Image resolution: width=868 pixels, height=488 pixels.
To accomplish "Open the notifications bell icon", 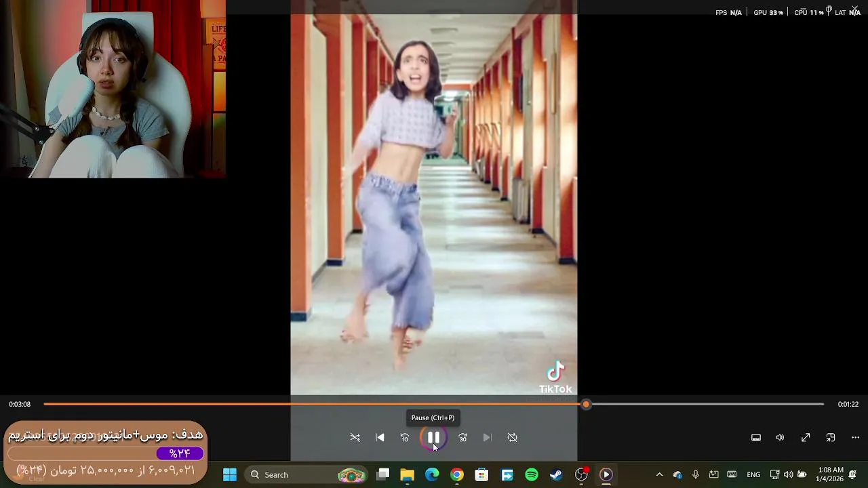I will point(852,474).
